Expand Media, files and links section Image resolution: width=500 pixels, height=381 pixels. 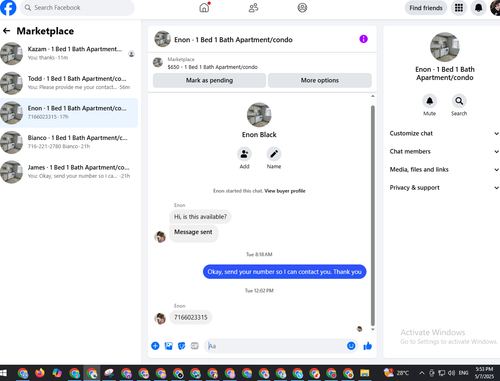click(x=444, y=169)
